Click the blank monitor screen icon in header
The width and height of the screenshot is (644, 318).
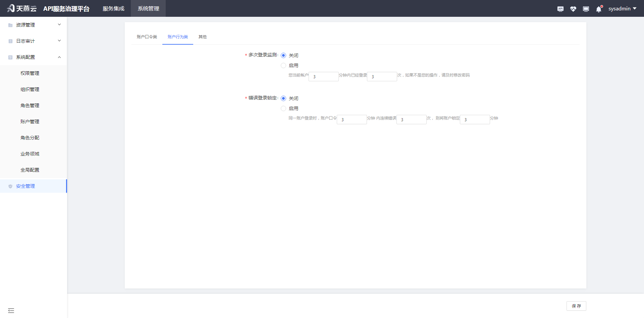586,9
